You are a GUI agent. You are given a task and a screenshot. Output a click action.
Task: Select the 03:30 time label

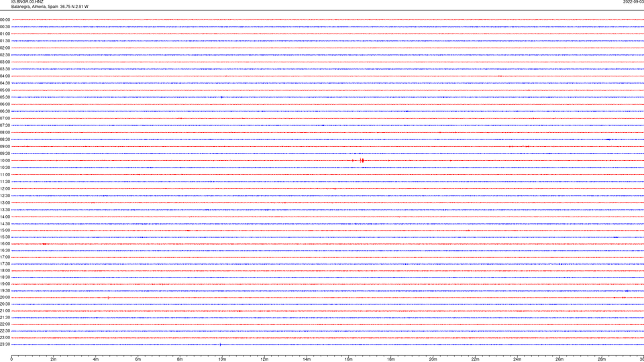tap(5, 69)
